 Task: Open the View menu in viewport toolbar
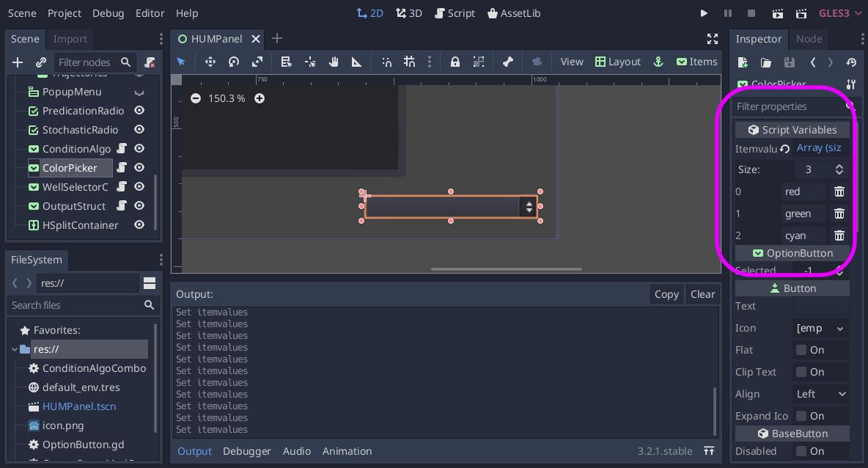571,62
